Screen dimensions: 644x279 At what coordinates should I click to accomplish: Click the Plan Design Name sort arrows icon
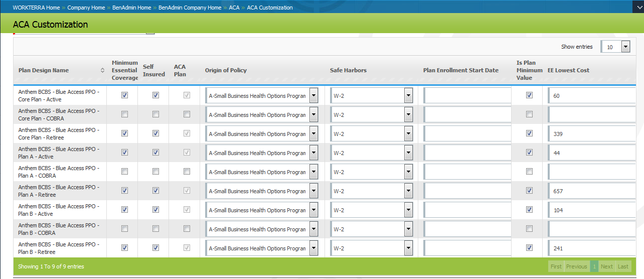pyautogui.click(x=102, y=70)
